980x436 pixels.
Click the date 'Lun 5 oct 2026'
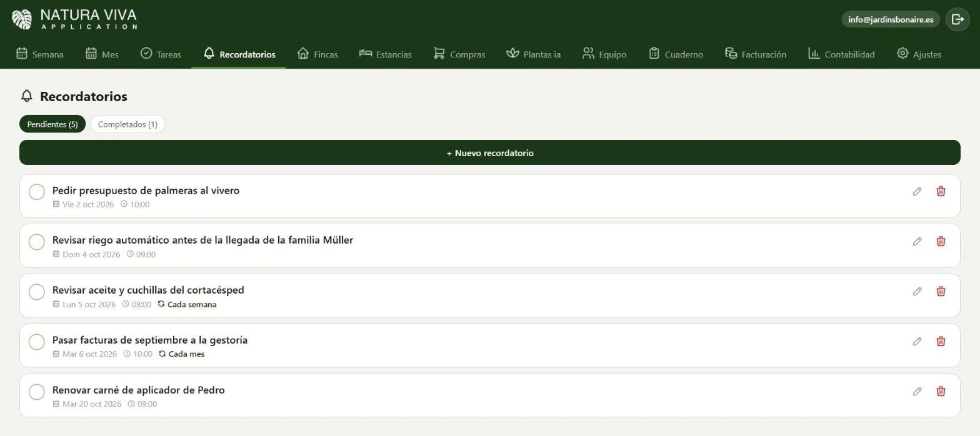coord(89,304)
